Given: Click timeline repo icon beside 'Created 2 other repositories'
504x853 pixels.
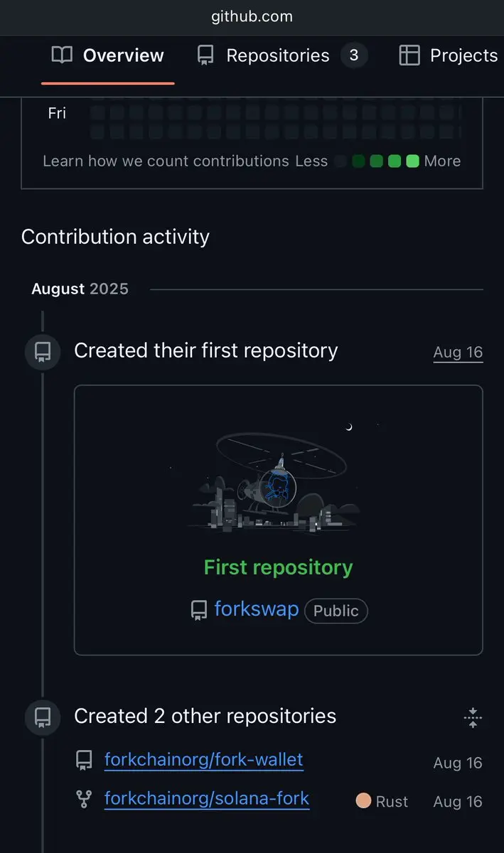Looking at the screenshot, I should (43, 717).
